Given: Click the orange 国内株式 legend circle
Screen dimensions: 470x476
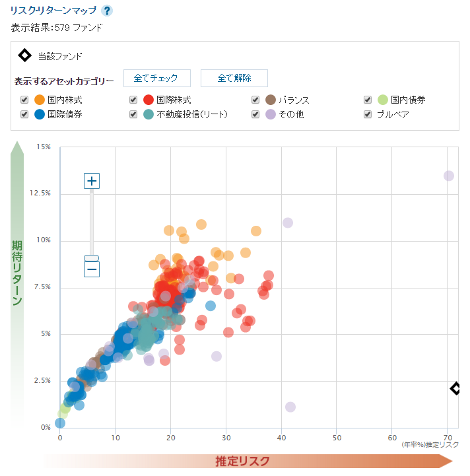Looking at the screenshot, I should pyautogui.click(x=39, y=100).
